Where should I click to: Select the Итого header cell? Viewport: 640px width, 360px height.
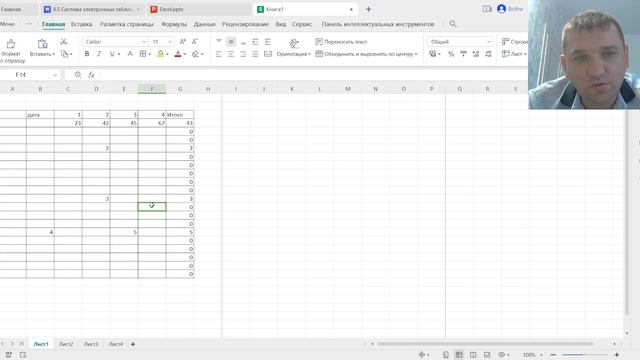click(x=180, y=115)
